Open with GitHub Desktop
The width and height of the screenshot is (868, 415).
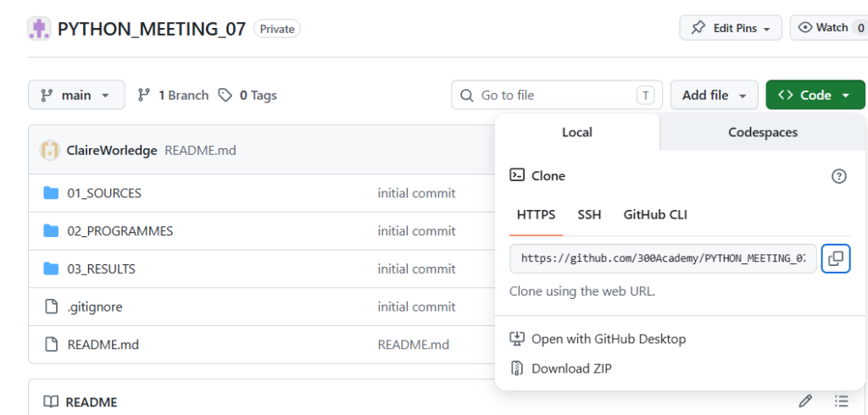click(609, 339)
